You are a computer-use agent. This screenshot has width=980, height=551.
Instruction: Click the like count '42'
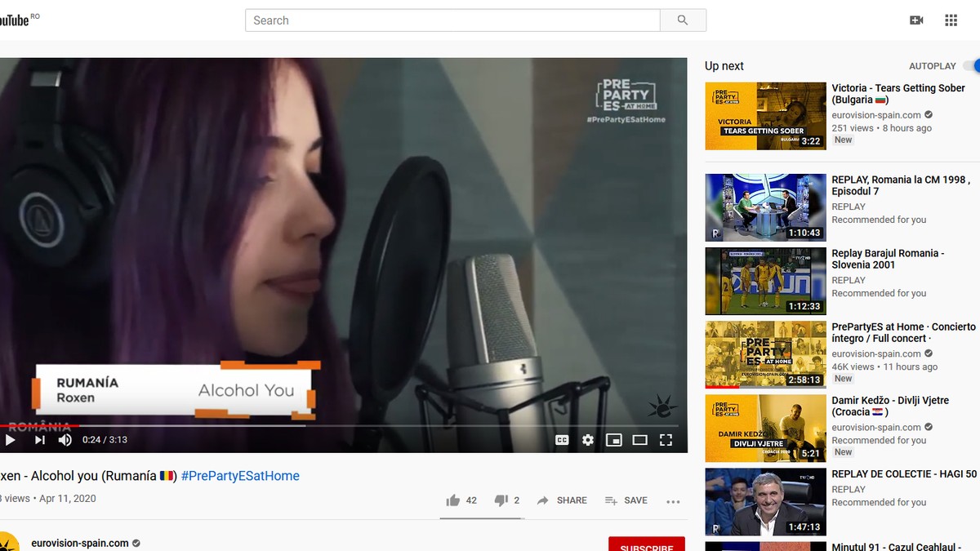click(x=471, y=500)
